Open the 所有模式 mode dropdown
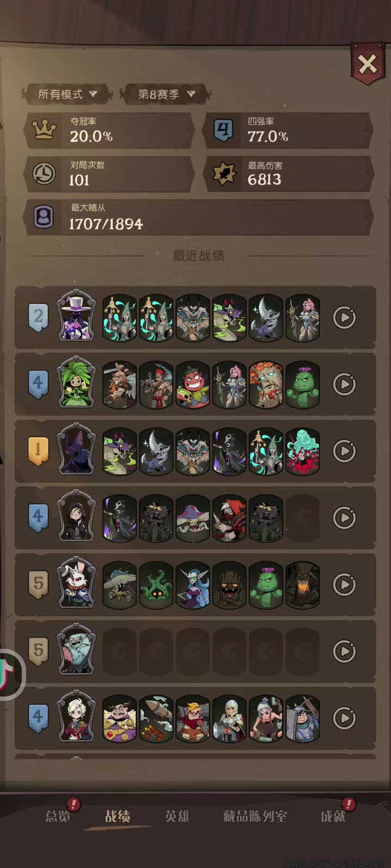Image resolution: width=391 pixels, height=868 pixels. [67, 94]
